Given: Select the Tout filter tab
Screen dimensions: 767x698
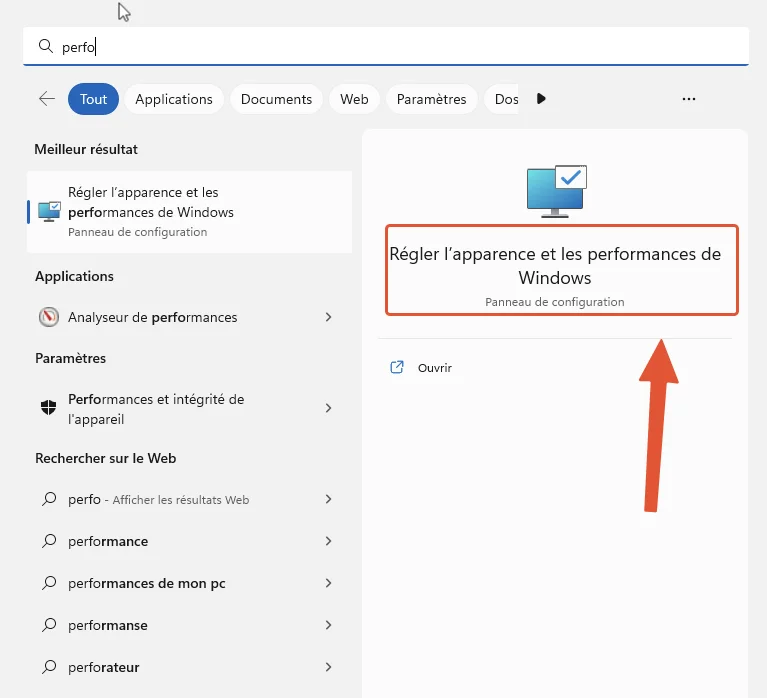Looking at the screenshot, I should pyautogui.click(x=93, y=99).
